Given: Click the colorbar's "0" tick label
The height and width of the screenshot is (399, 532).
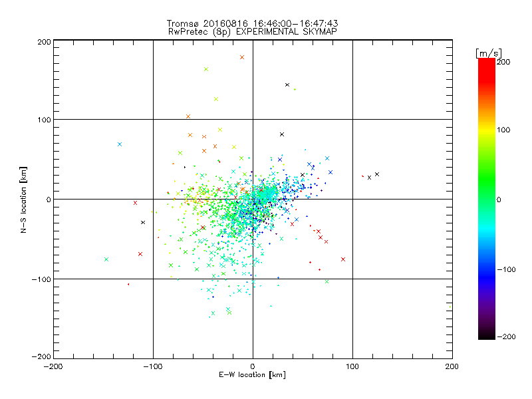Looking at the screenshot, I should (x=499, y=199).
